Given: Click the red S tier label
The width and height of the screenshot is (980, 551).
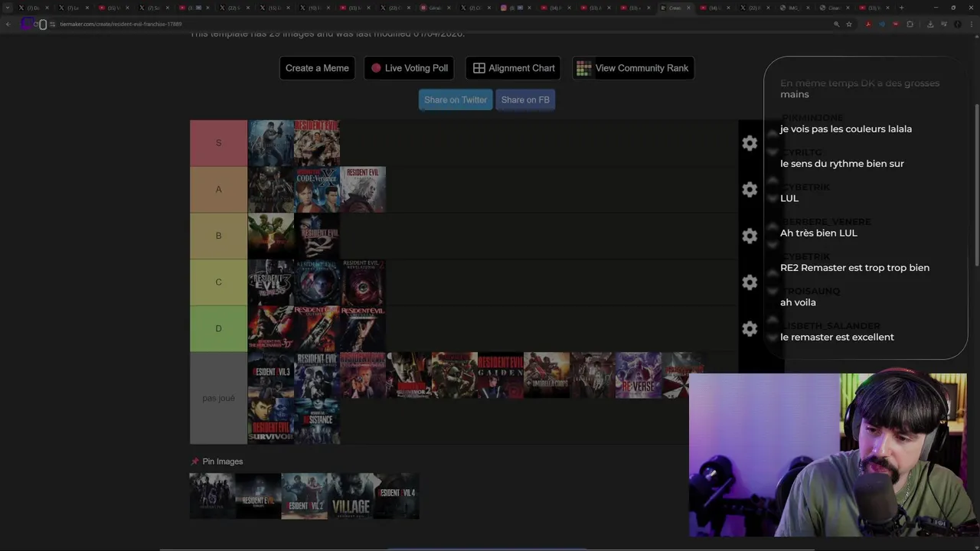Looking at the screenshot, I should click(218, 143).
